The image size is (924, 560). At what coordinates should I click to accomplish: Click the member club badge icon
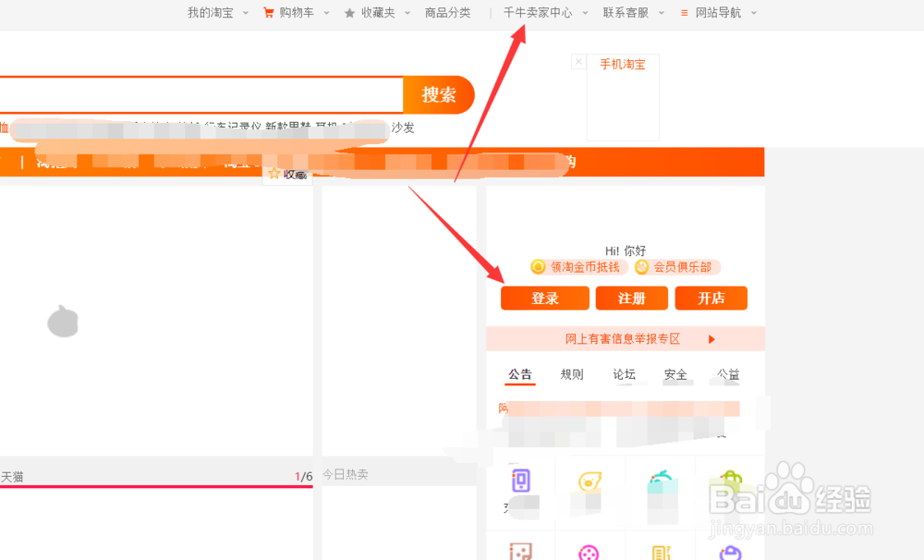tap(642, 267)
